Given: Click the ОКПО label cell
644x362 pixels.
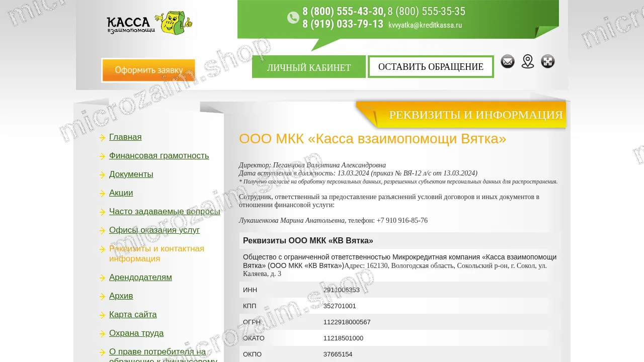Looking at the screenshot, I should tap(280, 354).
